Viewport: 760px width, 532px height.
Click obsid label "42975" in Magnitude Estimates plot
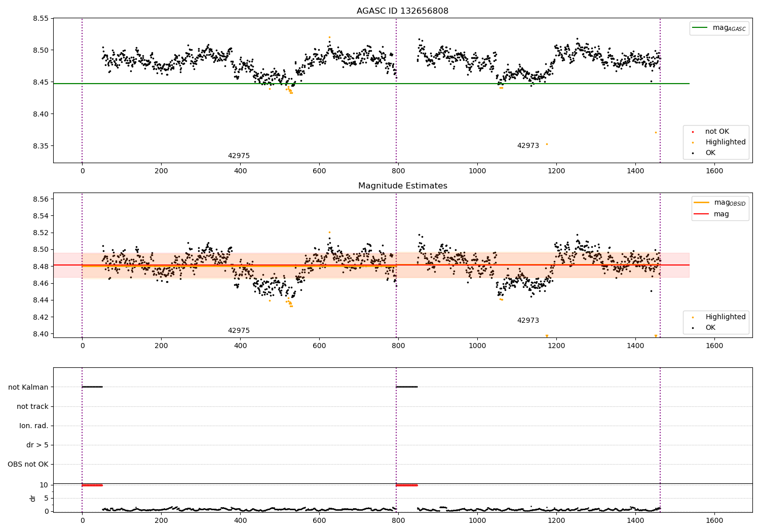click(x=239, y=331)
